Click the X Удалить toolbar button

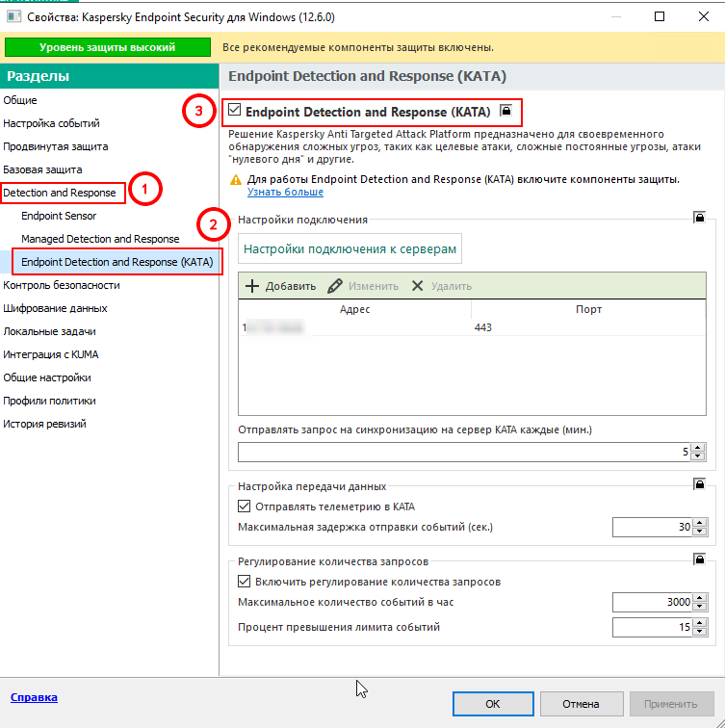click(x=441, y=286)
